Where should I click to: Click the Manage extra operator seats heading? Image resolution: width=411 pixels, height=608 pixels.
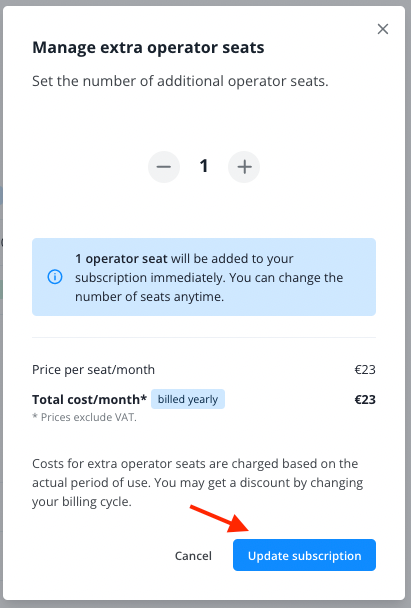click(x=148, y=48)
